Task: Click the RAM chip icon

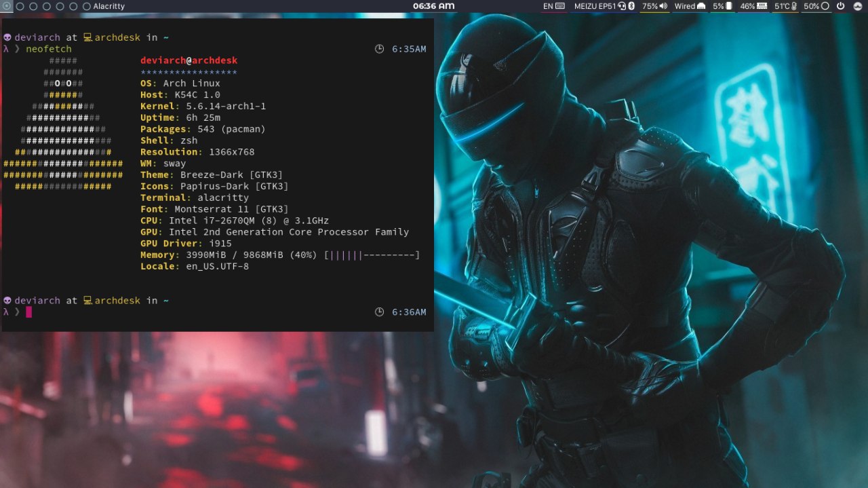Action: click(762, 6)
